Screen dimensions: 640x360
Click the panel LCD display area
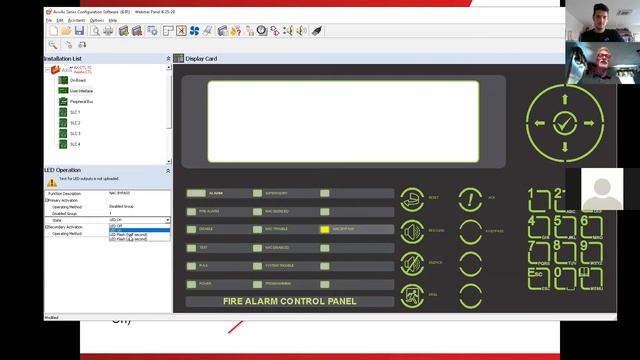pos(343,122)
